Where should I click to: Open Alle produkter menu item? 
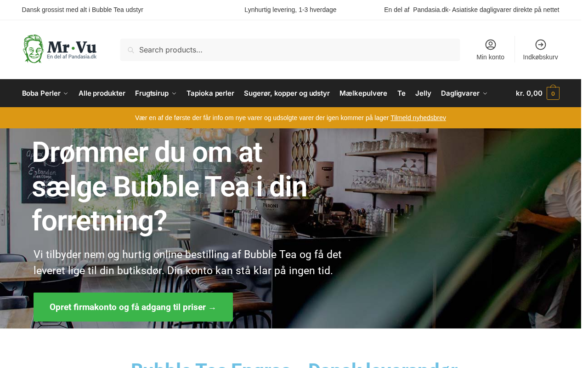click(102, 93)
